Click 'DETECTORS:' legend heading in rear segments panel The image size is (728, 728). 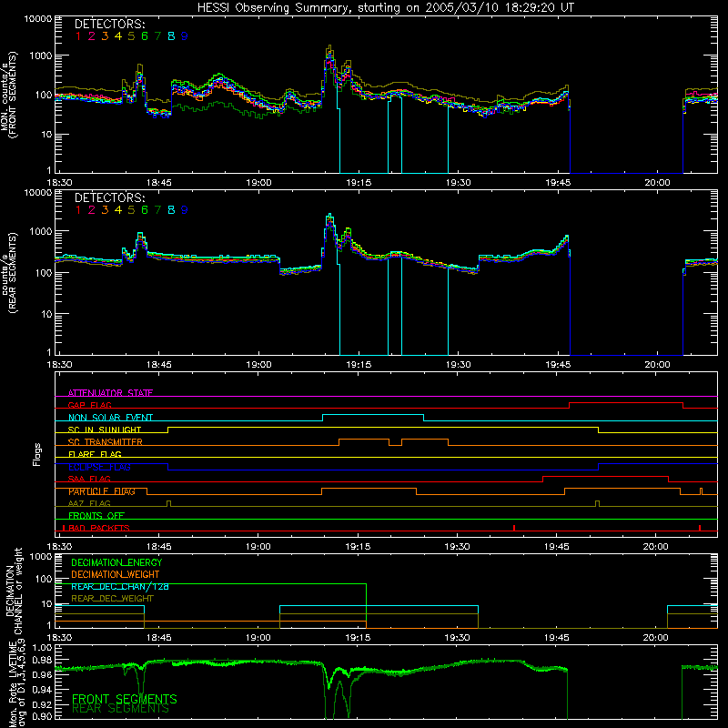[x=109, y=197]
